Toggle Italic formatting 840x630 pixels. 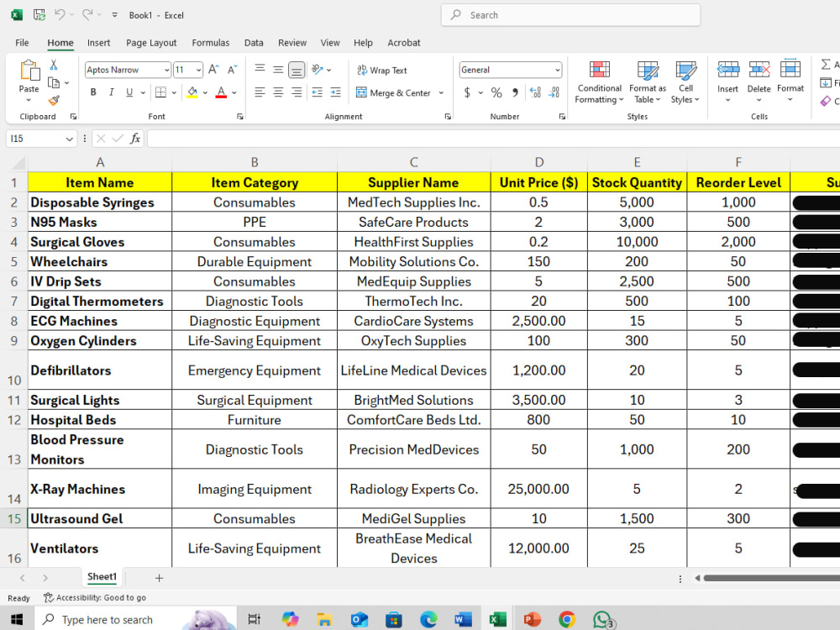pyautogui.click(x=112, y=92)
